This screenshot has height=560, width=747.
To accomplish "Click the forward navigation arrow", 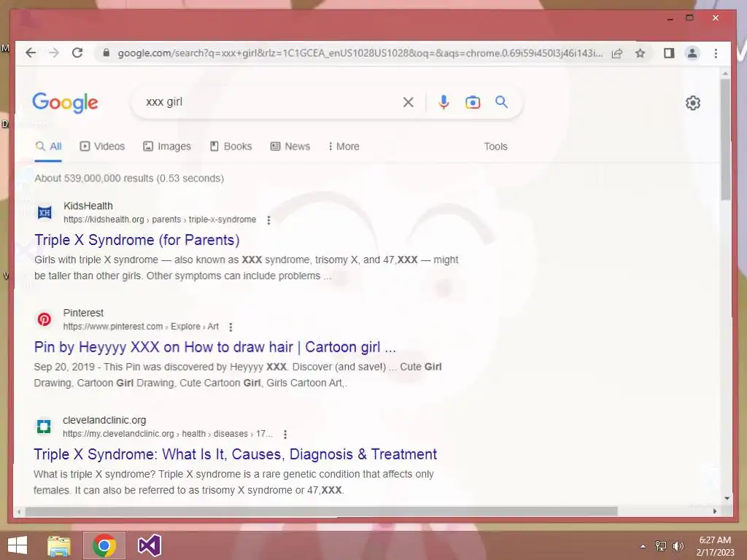I will click(54, 52).
